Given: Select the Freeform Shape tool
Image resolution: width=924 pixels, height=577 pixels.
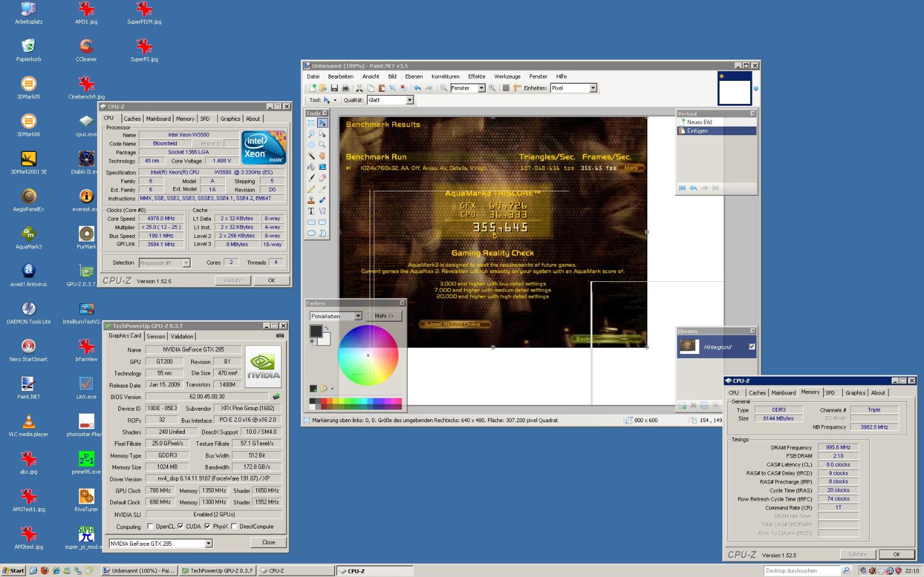Looking at the screenshot, I should 322,233.
